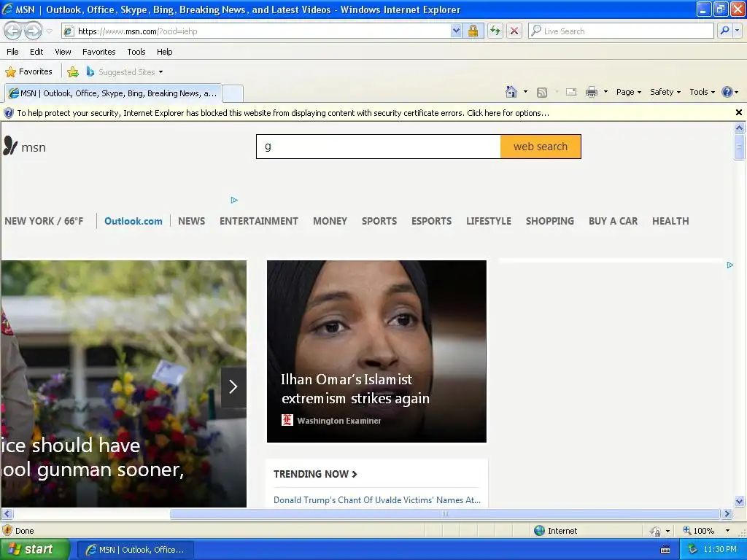
Task: Go to the SPORTS section
Action: click(x=379, y=222)
